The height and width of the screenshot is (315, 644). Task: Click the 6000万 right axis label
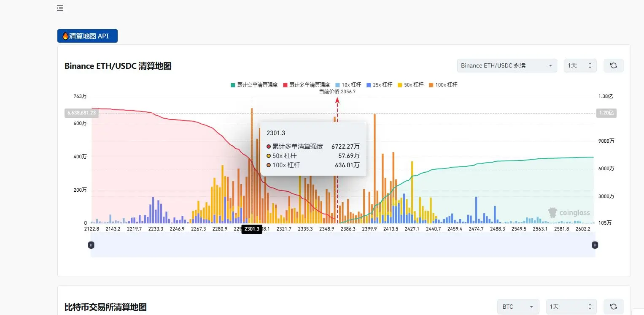tap(606, 168)
